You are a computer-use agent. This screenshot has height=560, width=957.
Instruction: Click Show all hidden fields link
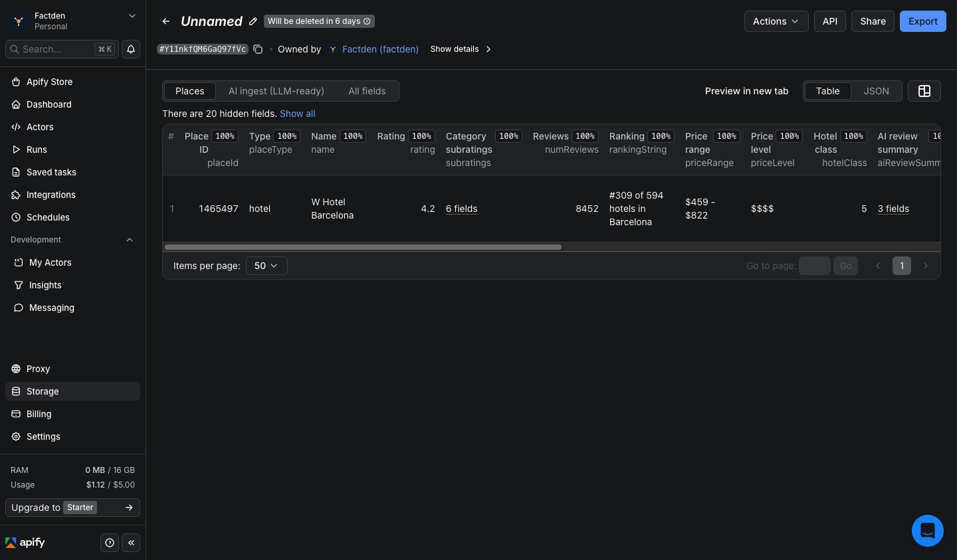[x=298, y=114]
